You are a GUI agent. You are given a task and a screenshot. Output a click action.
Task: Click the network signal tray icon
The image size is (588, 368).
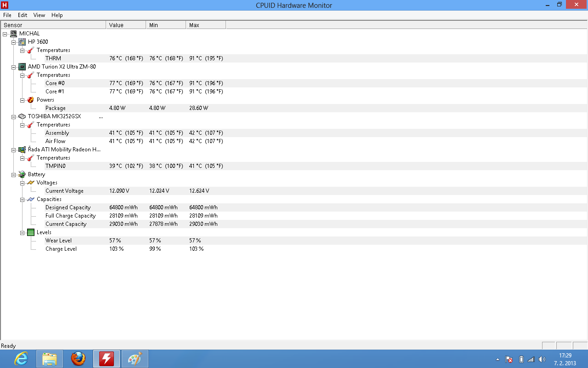tap(531, 359)
